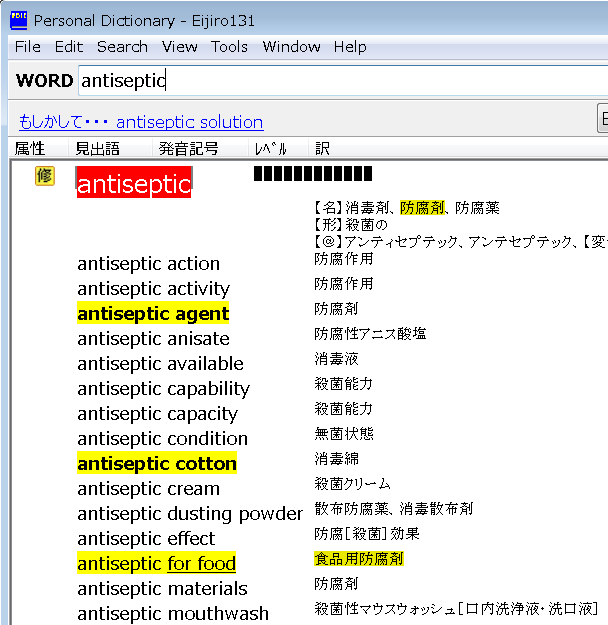The image size is (608, 625).
Task: Select the highlighted 'antiseptic cotton' entry
Action: click(x=157, y=464)
